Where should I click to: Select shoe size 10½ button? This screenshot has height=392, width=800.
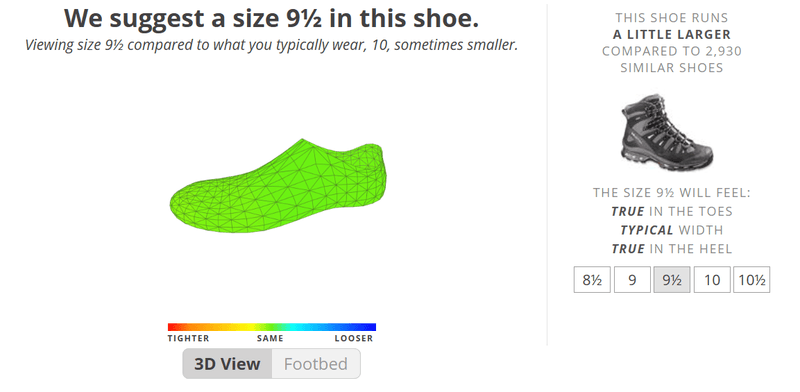point(752,280)
